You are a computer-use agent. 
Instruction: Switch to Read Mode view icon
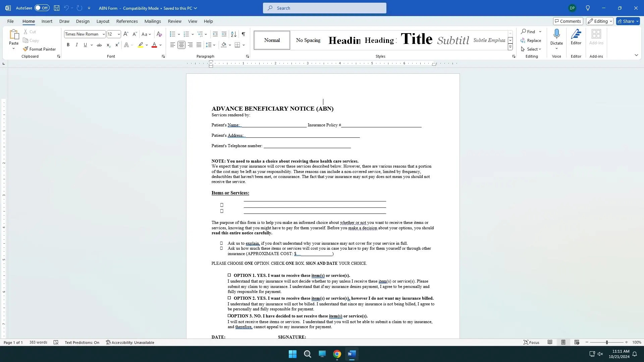(x=550, y=343)
